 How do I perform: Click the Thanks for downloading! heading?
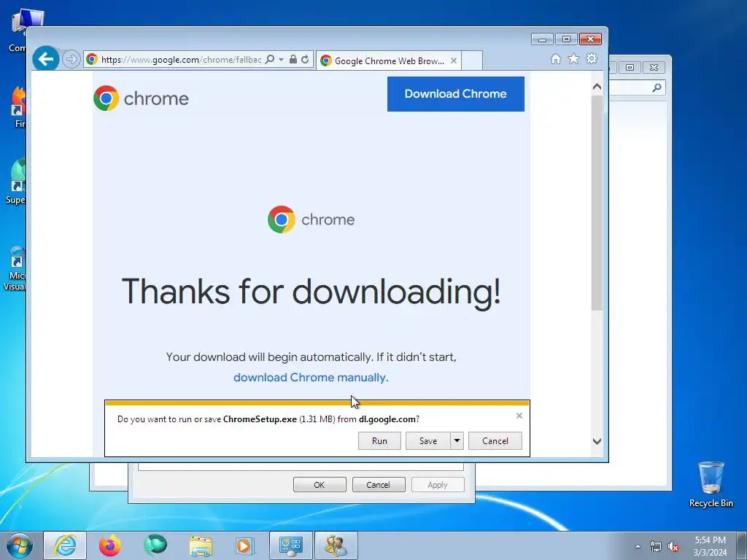(311, 291)
